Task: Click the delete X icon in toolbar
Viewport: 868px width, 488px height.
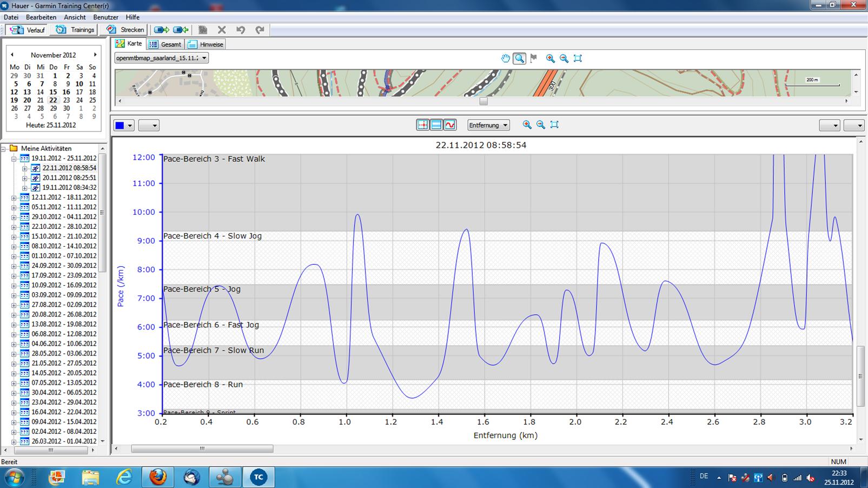Action: 222,30
